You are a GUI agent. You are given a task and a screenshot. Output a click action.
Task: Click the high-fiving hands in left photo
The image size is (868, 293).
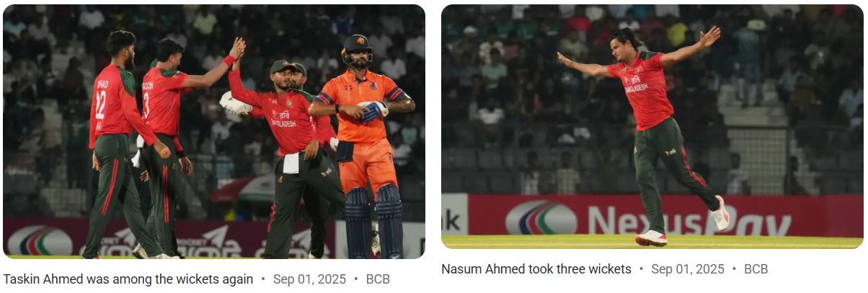[x=236, y=49]
